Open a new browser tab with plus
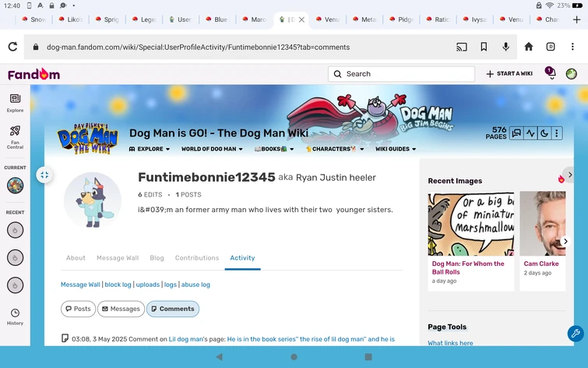588x368 pixels. point(577,19)
